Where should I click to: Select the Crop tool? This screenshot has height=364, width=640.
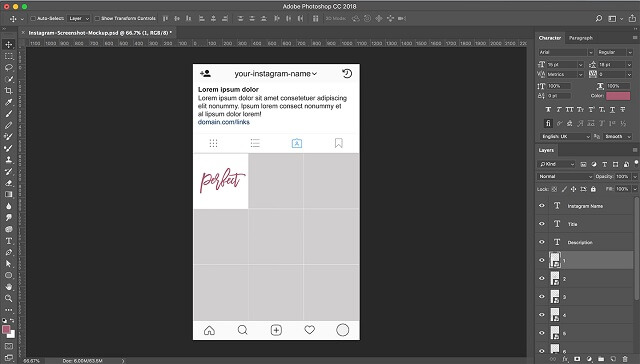click(x=9, y=91)
